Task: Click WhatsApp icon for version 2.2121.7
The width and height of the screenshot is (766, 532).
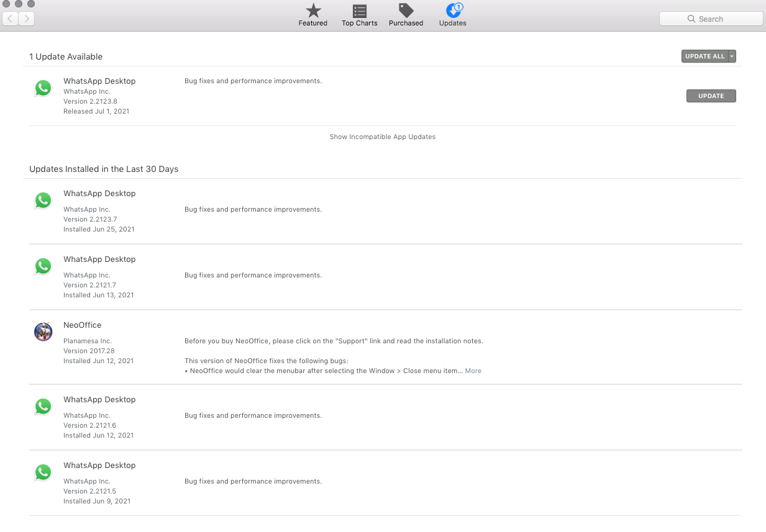Action: [x=43, y=266]
